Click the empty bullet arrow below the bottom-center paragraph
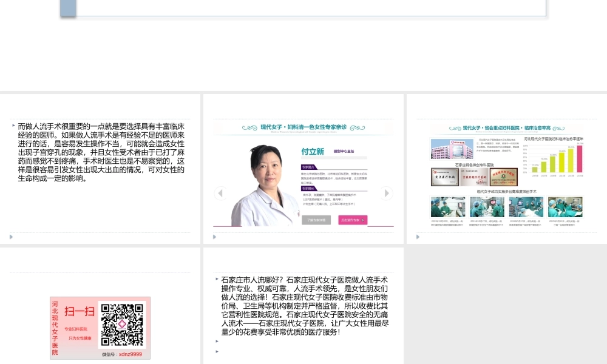Viewport: 607px width, 364px height. (x=216, y=341)
